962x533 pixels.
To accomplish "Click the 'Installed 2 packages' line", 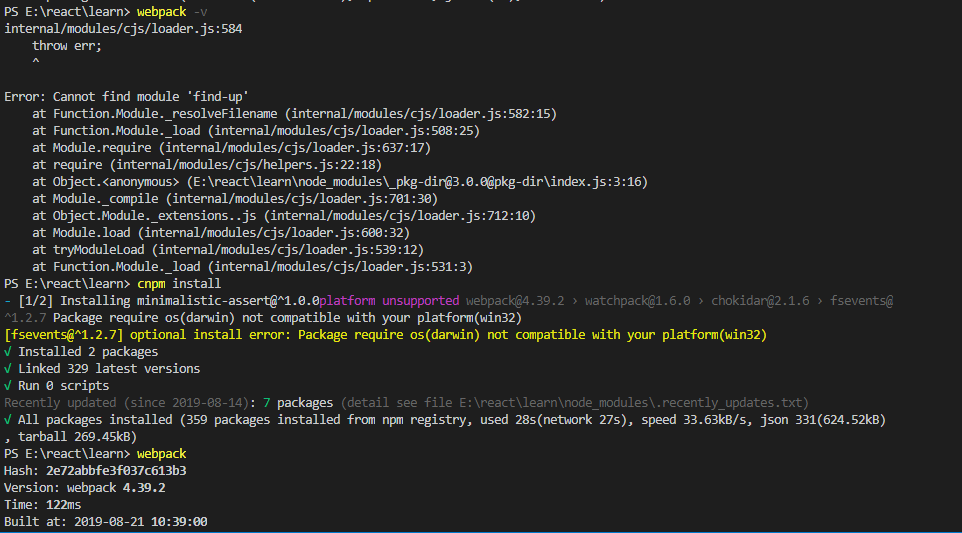I will point(81,352).
